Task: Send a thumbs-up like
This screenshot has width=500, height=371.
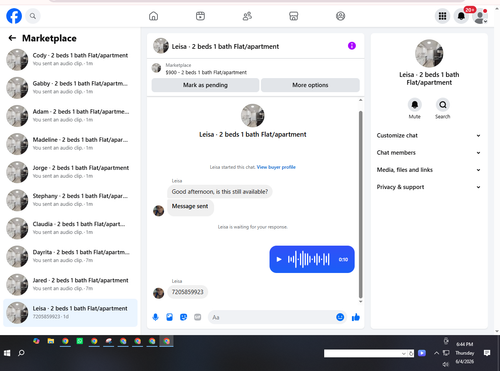Action: [356, 317]
